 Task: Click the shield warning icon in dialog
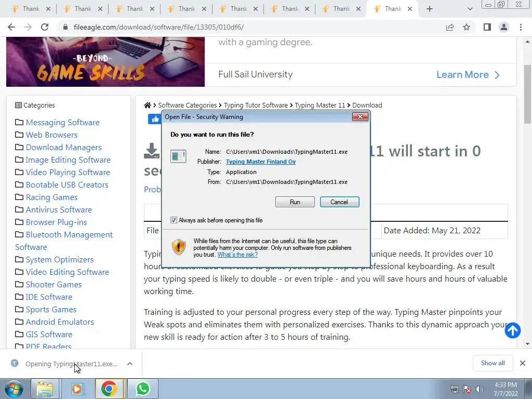179,247
